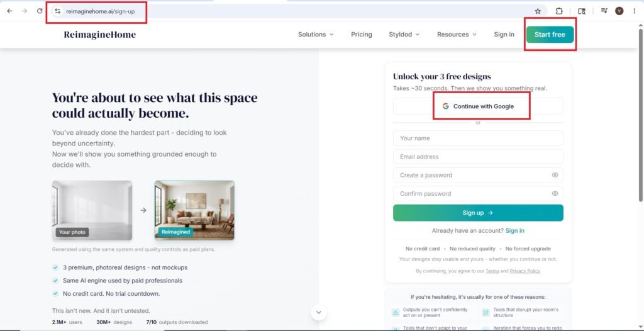Open the Pricing page
This screenshot has height=331, width=644.
[x=362, y=35]
